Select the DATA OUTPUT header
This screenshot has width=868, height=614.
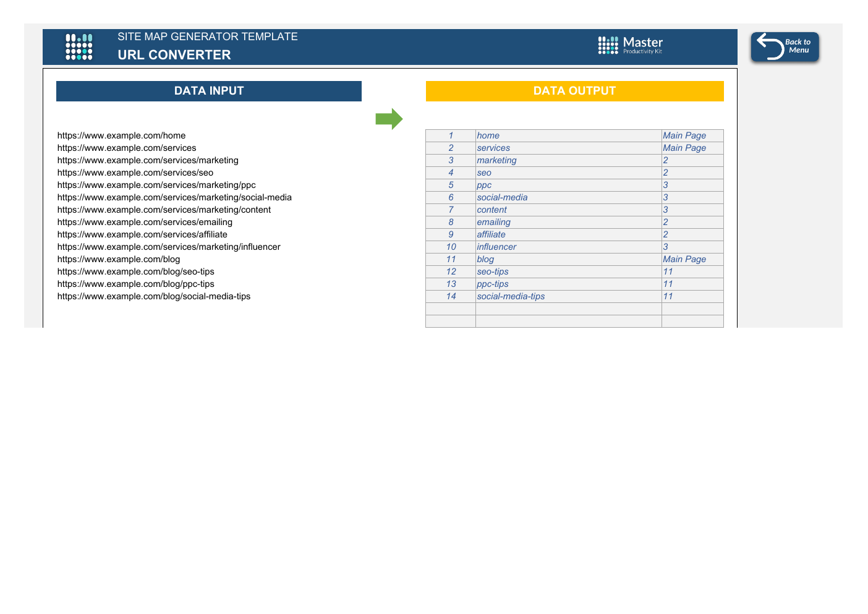coord(575,91)
